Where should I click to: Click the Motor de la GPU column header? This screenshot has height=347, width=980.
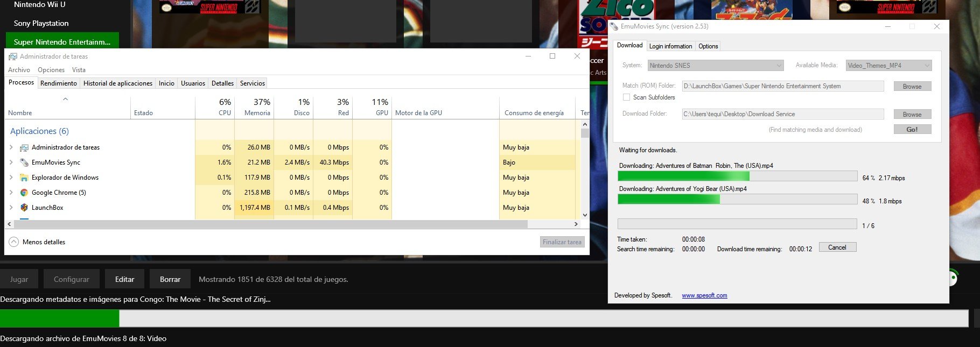(x=445, y=108)
